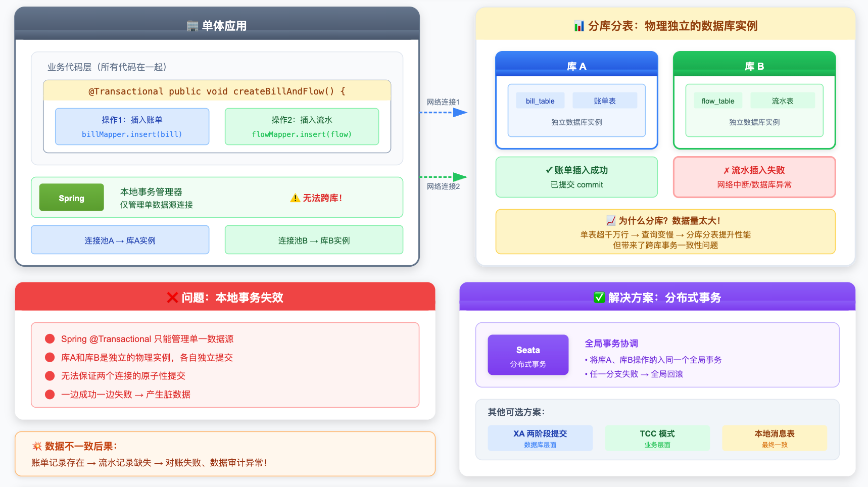868x487 pixels.
Task: Click the 连接池A → 库A实例 box
Action: tap(120, 240)
